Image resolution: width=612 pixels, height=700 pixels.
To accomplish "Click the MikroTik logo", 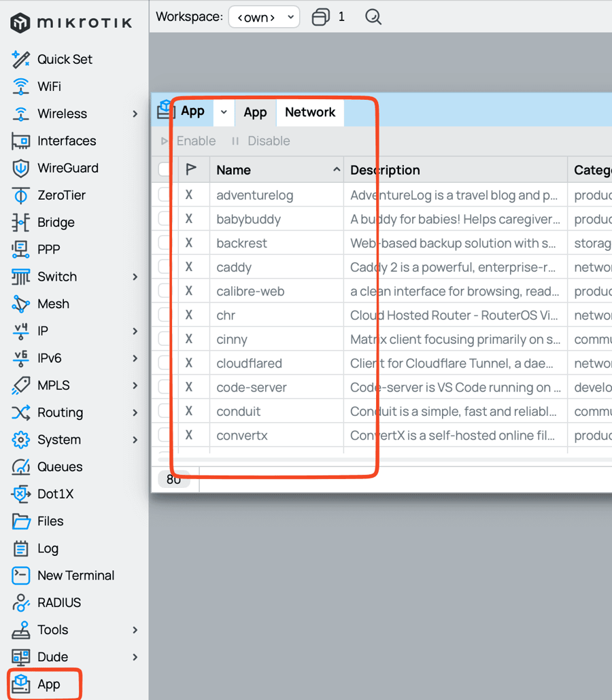I will pyautogui.click(x=71, y=23).
